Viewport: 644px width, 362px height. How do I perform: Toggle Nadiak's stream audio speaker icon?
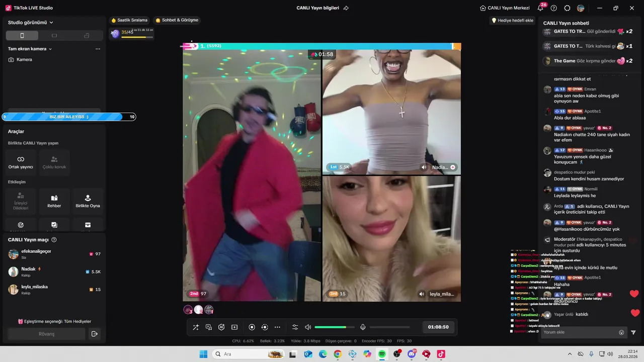click(x=424, y=167)
